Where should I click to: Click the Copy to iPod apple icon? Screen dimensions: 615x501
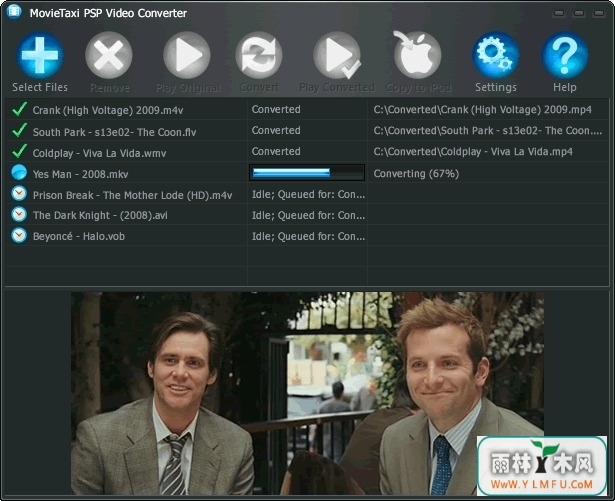pyautogui.click(x=417, y=54)
